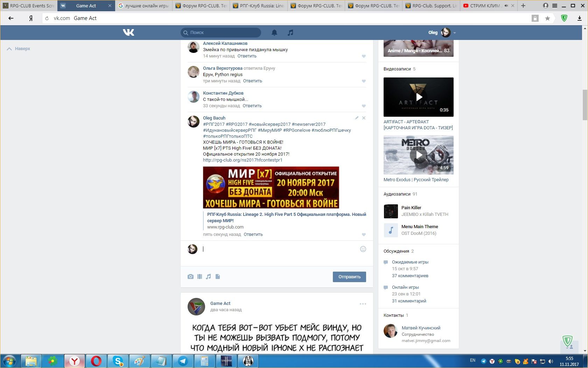Attach a photo with camera icon
The width and height of the screenshot is (588, 368).
click(x=190, y=277)
